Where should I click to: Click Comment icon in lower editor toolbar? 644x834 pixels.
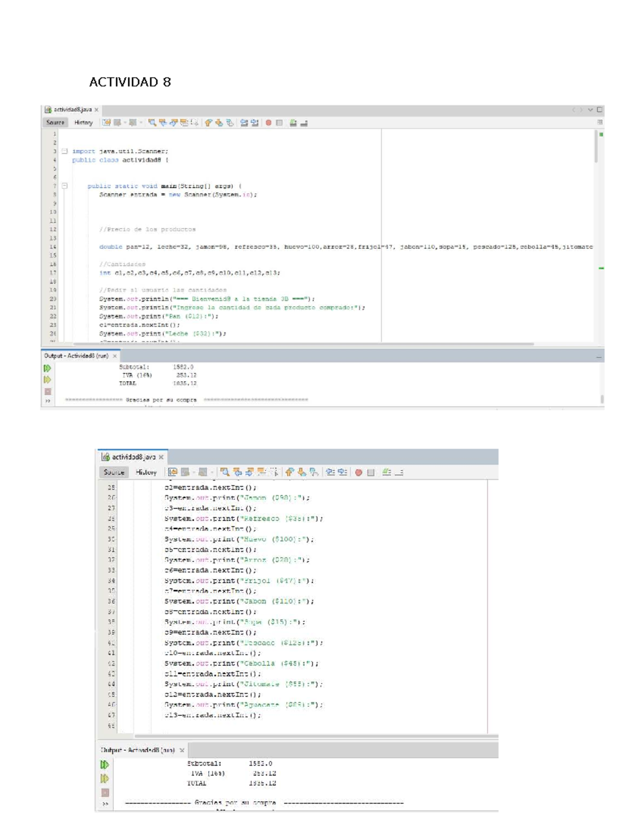click(386, 472)
